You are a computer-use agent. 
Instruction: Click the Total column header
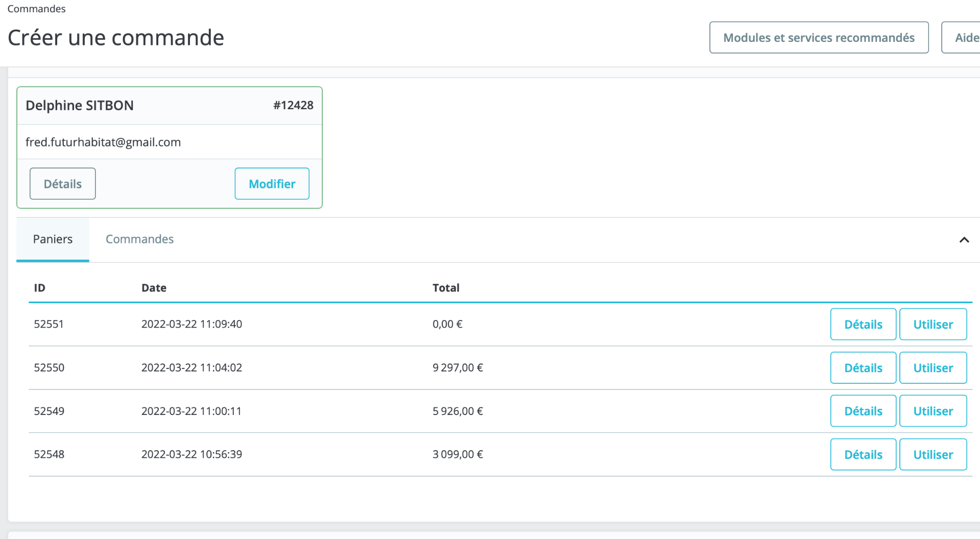pyautogui.click(x=446, y=288)
